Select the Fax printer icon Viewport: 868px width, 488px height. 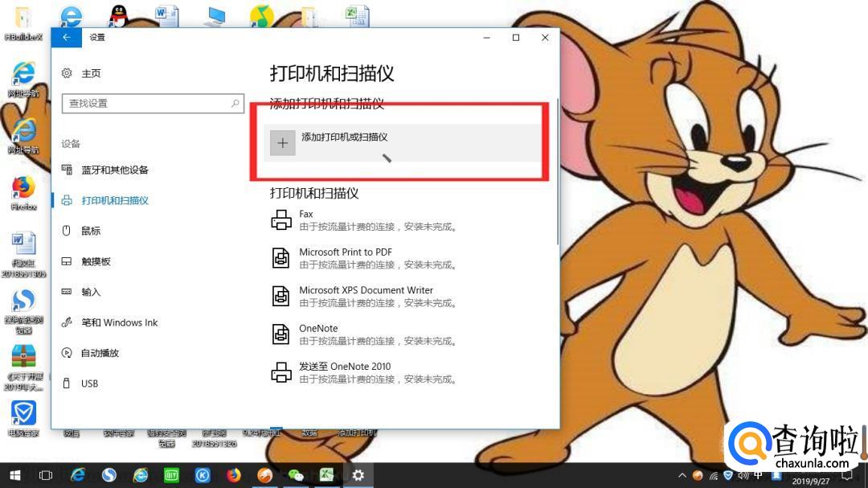tap(281, 219)
